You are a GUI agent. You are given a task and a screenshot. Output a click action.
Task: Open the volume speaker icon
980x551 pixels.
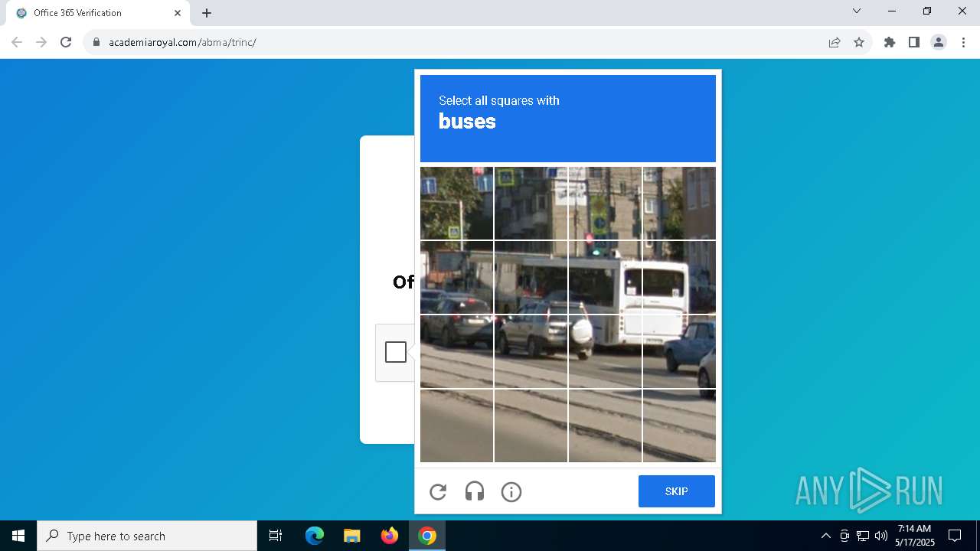click(881, 536)
